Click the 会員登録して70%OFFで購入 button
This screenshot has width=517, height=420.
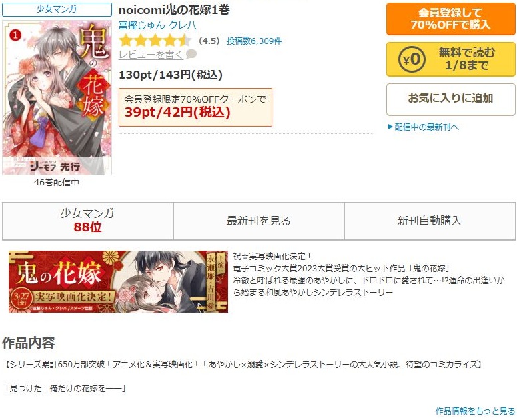tap(450, 19)
